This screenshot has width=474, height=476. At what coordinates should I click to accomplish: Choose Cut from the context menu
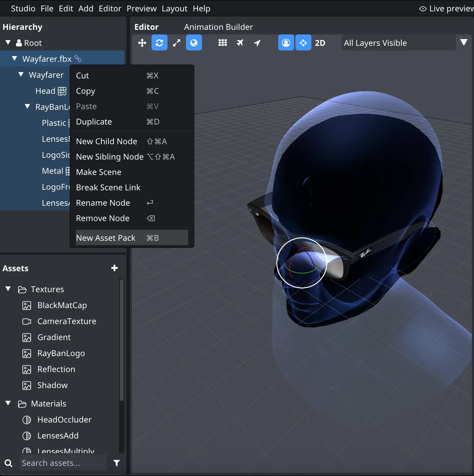click(x=132, y=76)
